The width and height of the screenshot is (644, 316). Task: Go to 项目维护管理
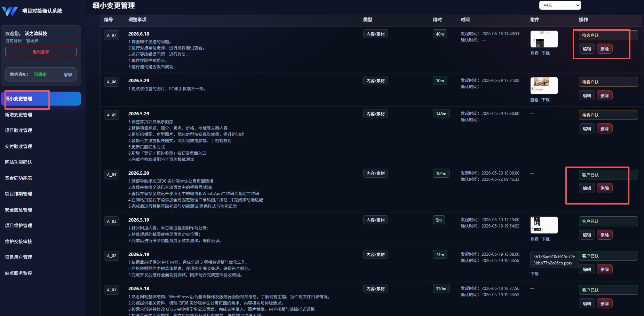[18, 225]
